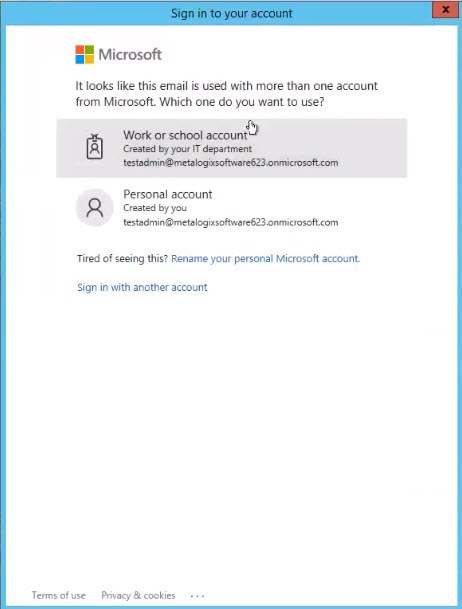Click the Which one do you want to use? question
Image resolution: width=462 pixels, height=609 pixels.
242,102
